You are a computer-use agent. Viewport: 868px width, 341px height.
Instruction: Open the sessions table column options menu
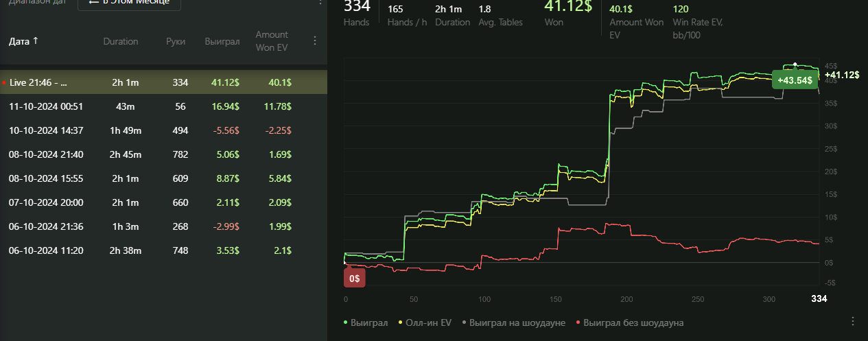click(x=315, y=40)
